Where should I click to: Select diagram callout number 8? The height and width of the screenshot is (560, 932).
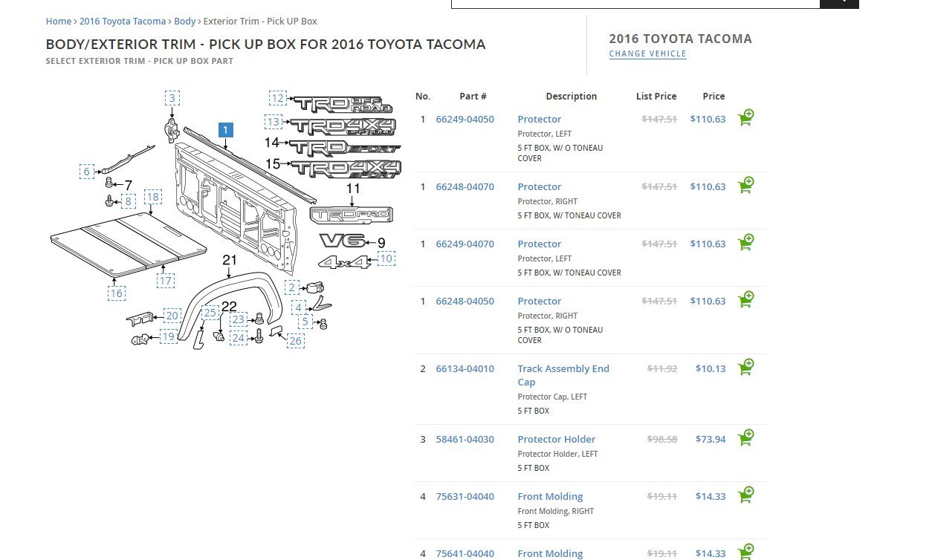click(x=128, y=201)
